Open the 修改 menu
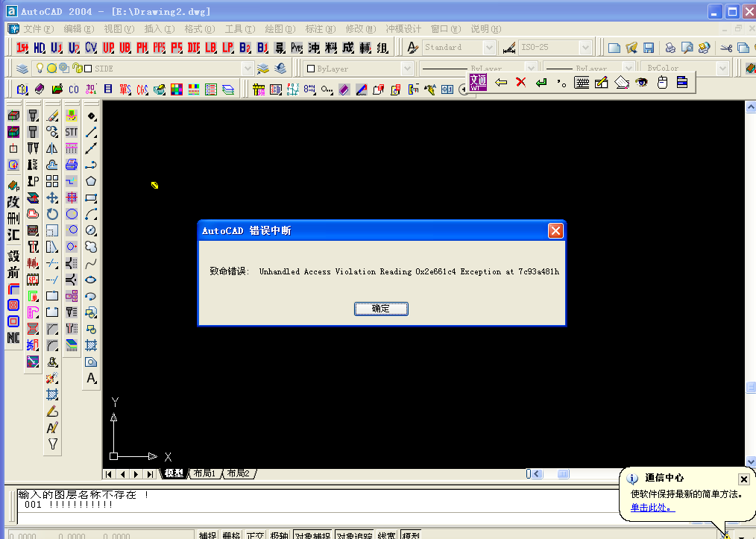Screen dimensions: 756x539 360,29
